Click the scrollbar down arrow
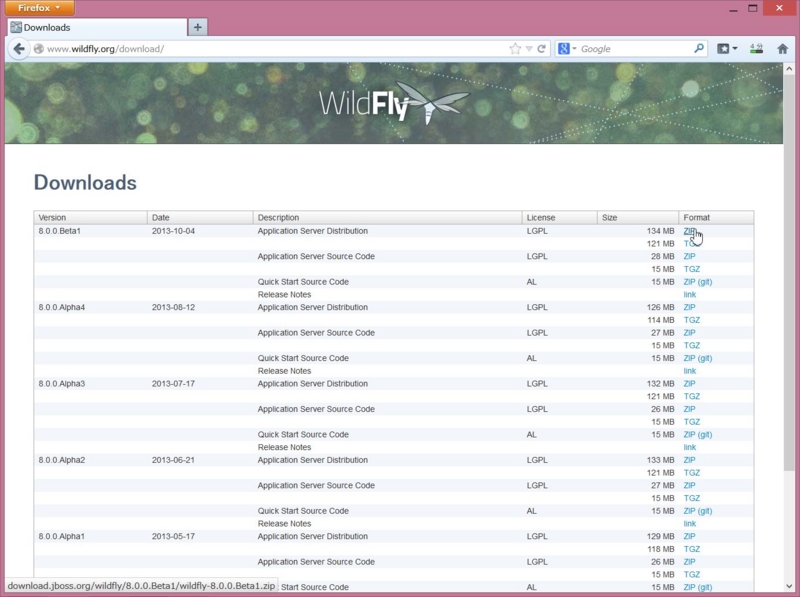Screen dimensions: 800x597 click(789, 586)
